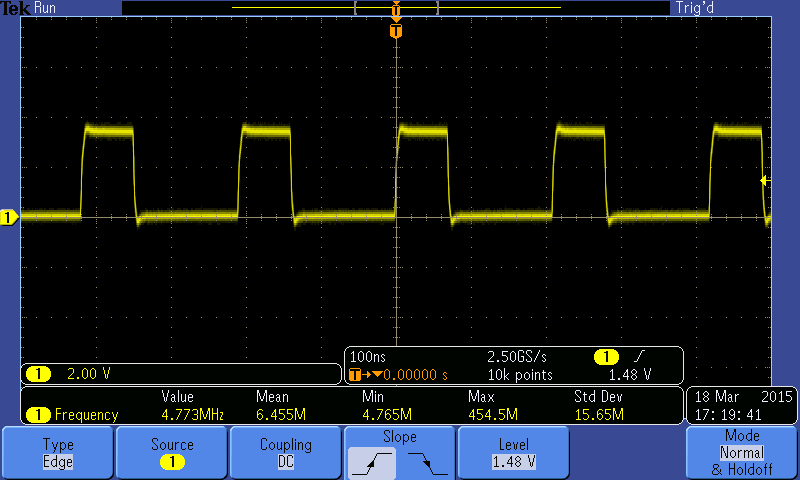Select the rising edge slope icon
This screenshot has width=800, height=480.
(372, 463)
